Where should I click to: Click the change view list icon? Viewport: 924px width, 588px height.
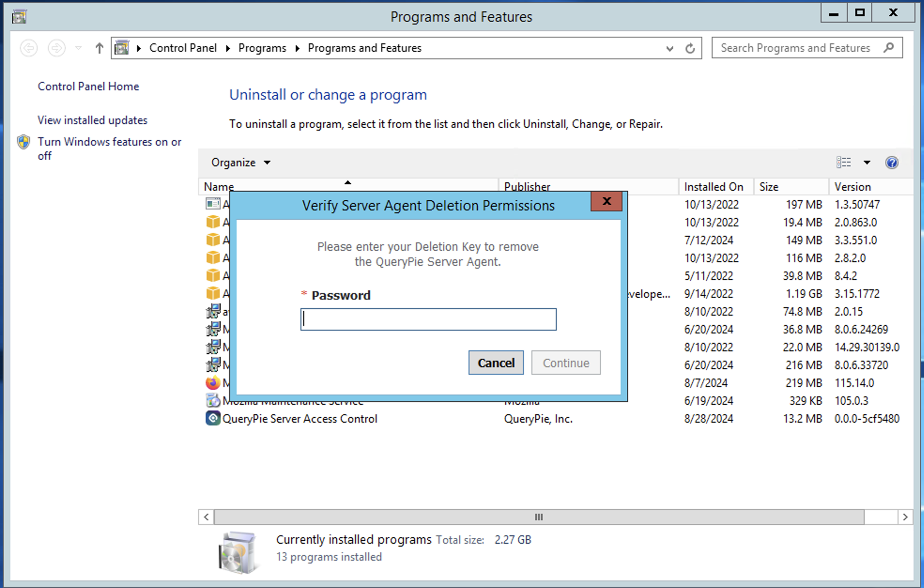pyautogui.click(x=843, y=162)
